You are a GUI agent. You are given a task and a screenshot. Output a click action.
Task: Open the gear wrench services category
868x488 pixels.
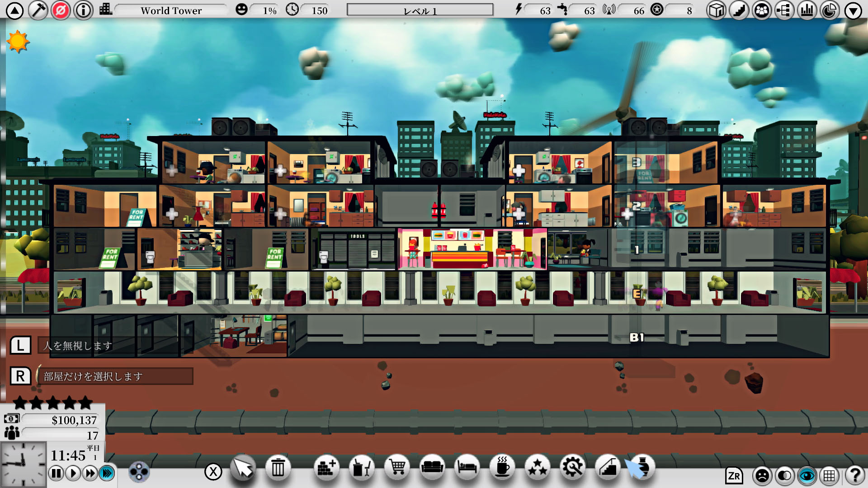click(x=572, y=467)
